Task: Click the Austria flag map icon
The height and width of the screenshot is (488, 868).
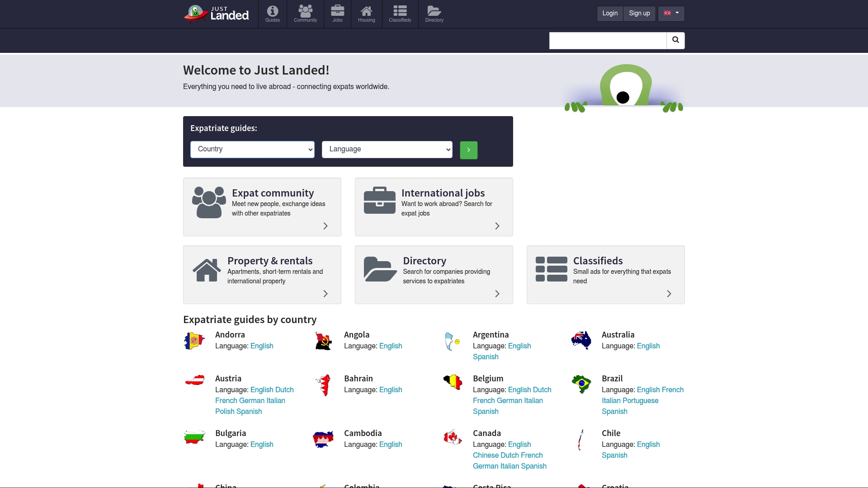Action: pyautogui.click(x=195, y=380)
